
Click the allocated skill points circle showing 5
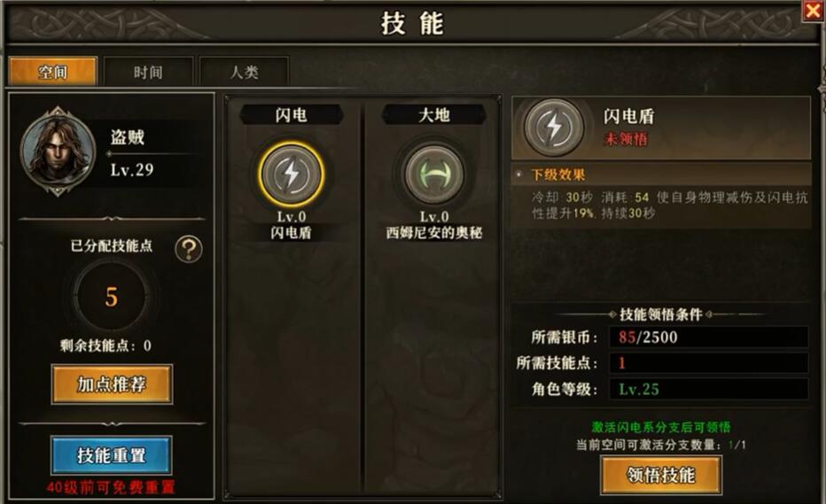(x=111, y=297)
